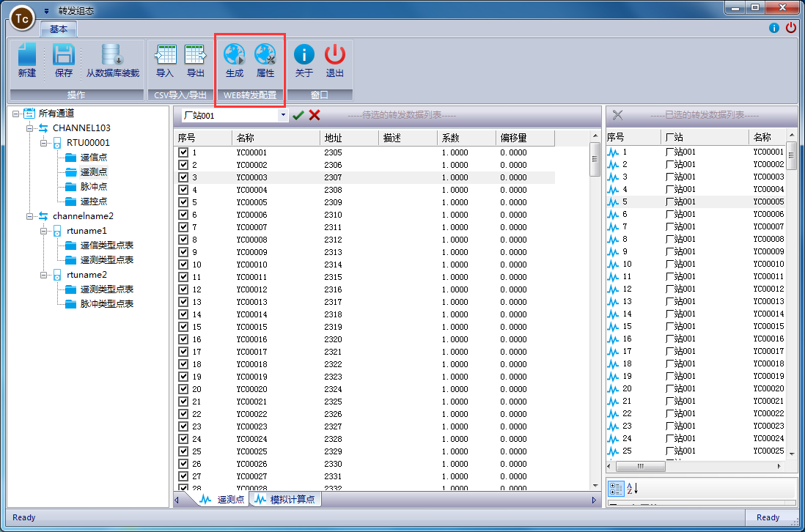805x532 pixels.
Task: Click rtuname1 device icon in tree
Action: tap(57, 231)
